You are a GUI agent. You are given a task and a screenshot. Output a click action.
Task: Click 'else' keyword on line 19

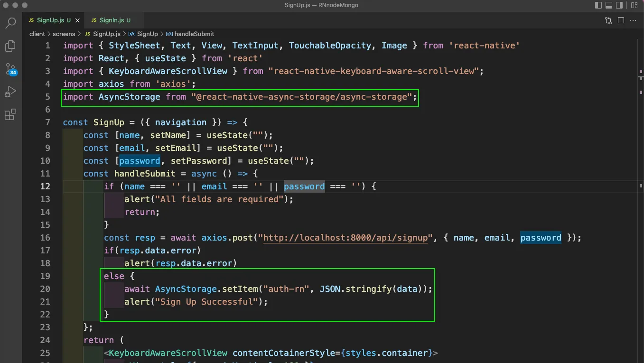(114, 276)
